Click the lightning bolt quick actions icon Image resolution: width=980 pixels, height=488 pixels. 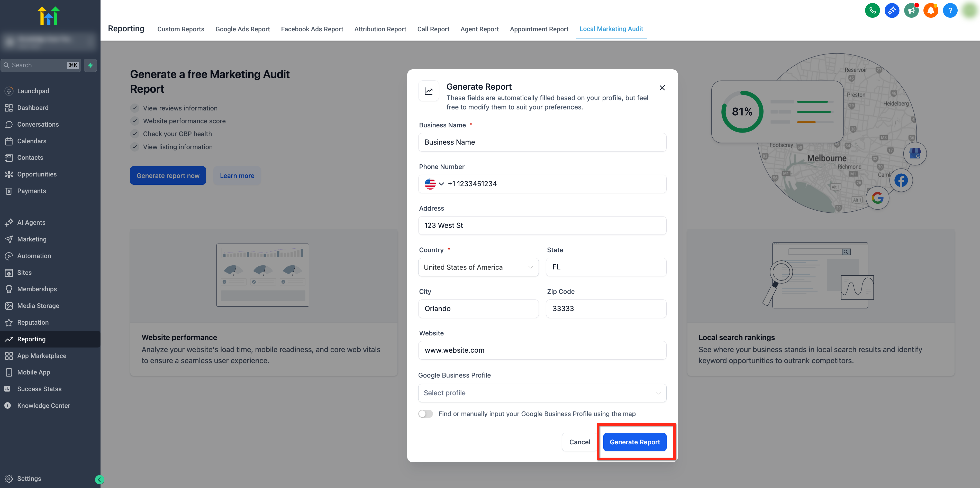point(90,65)
